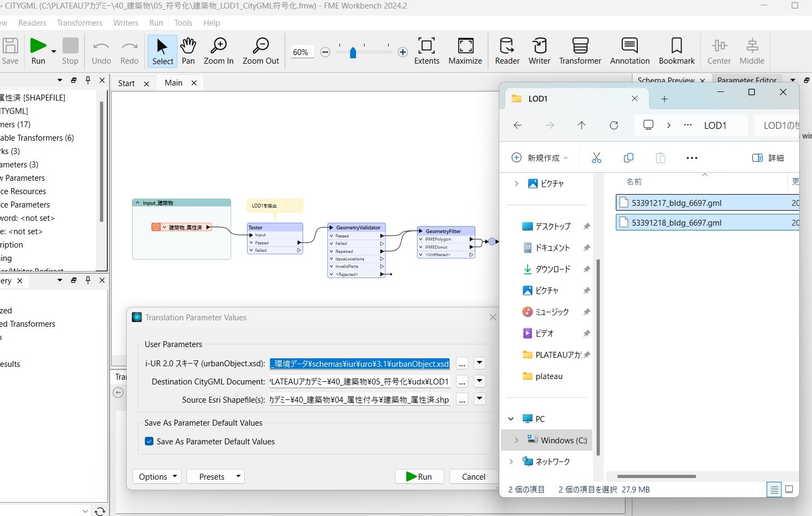Click the zoom plus circle button

coord(403,52)
